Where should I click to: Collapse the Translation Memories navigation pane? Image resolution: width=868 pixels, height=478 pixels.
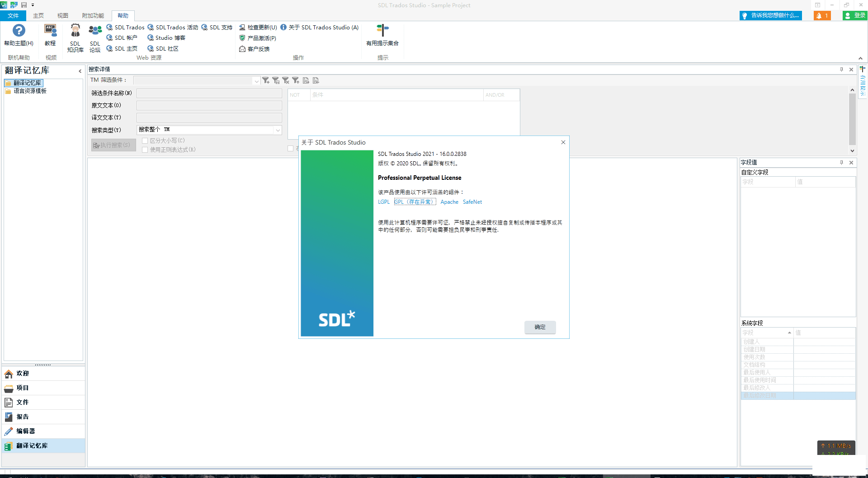(x=80, y=71)
